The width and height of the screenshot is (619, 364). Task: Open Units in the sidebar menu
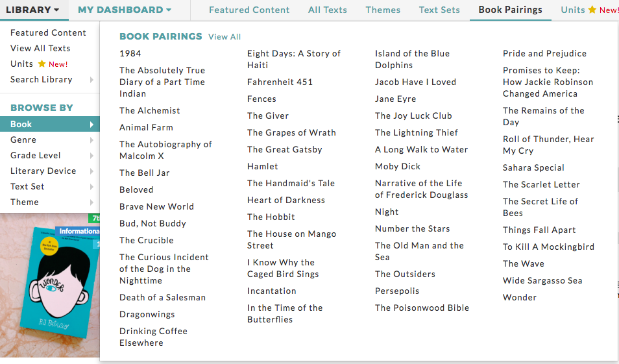(x=21, y=64)
